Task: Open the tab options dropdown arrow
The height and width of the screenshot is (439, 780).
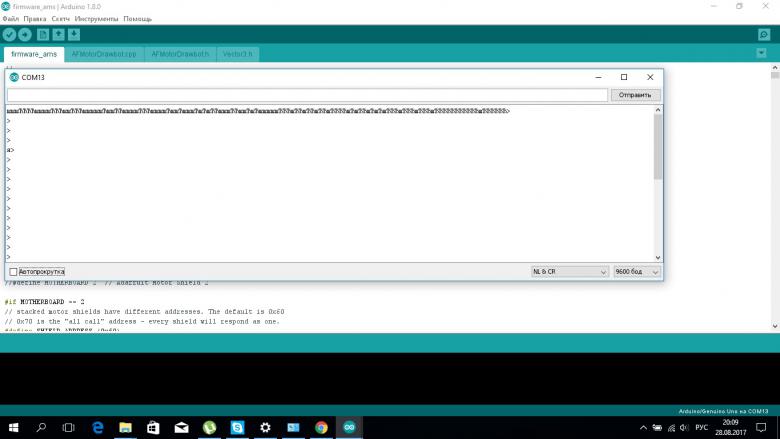Action: (761, 53)
